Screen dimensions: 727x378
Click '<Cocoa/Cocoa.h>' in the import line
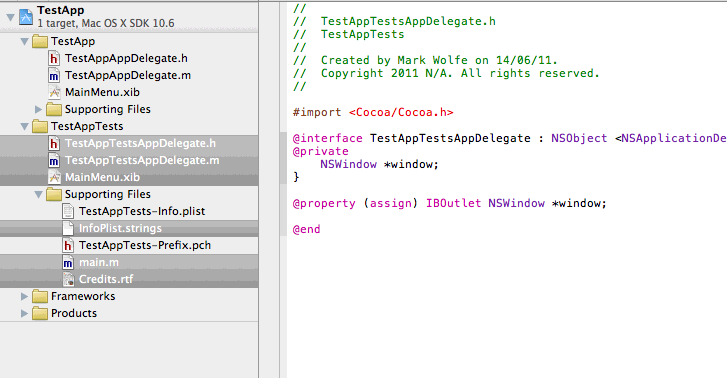pos(401,112)
